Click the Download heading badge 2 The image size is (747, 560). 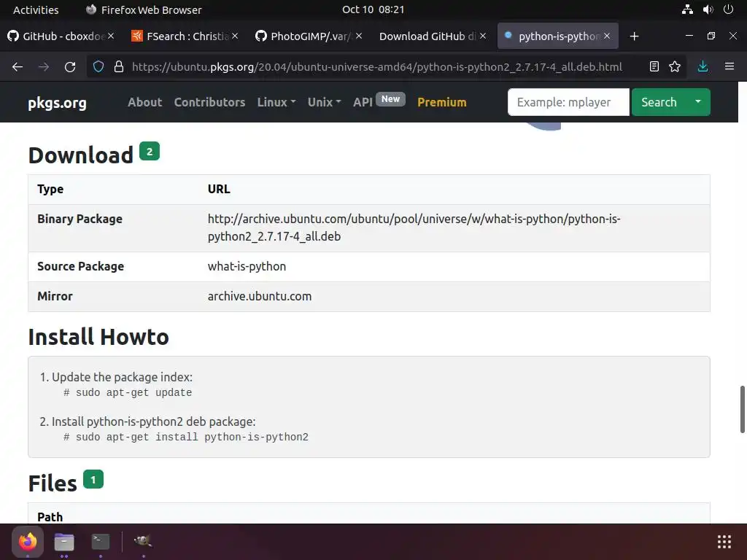click(149, 152)
